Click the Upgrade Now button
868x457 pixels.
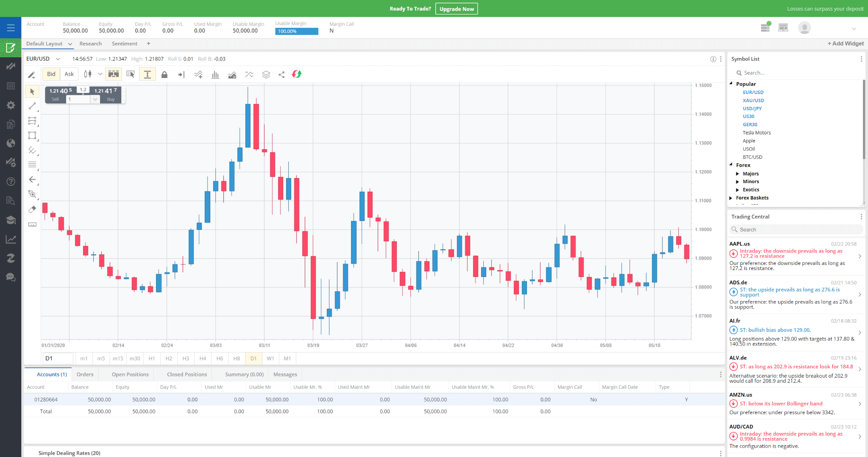coord(456,8)
